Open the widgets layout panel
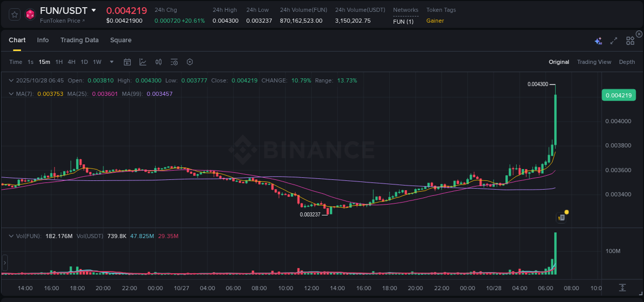Image resolution: width=644 pixels, height=302 pixels. 630,40
